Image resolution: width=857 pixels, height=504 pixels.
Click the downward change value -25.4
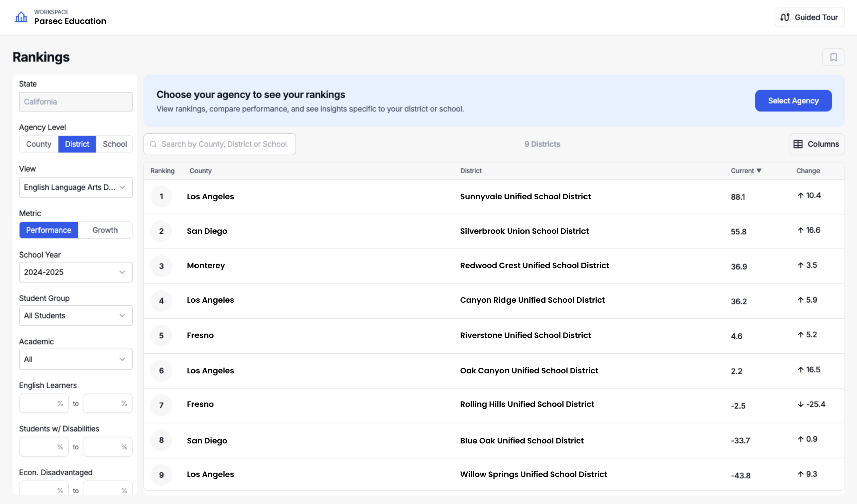[811, 404]
